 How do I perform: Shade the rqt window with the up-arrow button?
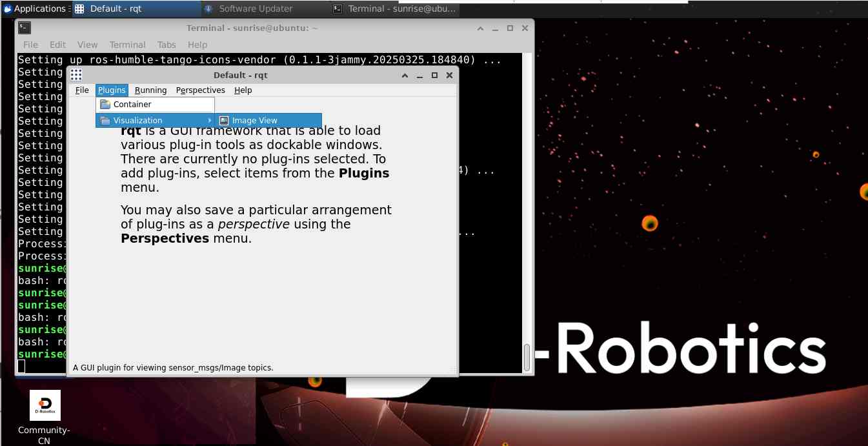click(405, 76)
